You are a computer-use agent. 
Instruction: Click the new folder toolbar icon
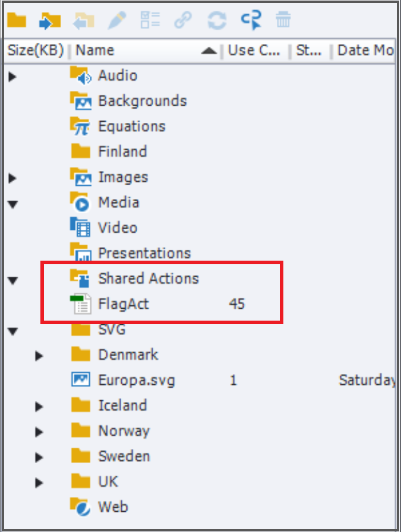(x=16, y=21)
